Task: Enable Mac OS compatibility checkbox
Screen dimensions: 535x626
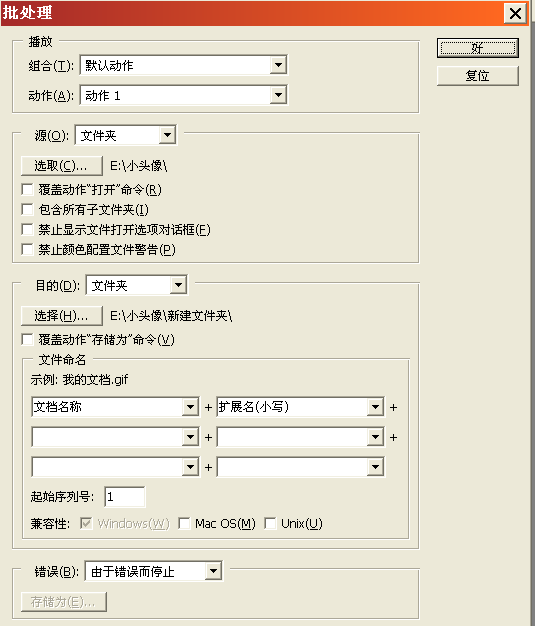Action: pos(184,523)
